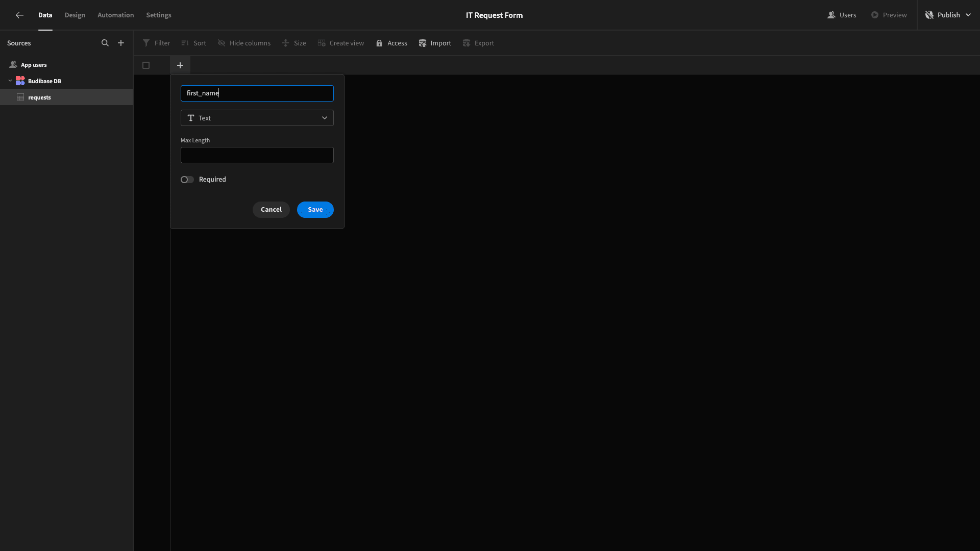Collapse the Budibase DB tree chevron

(x=10, y=81)
